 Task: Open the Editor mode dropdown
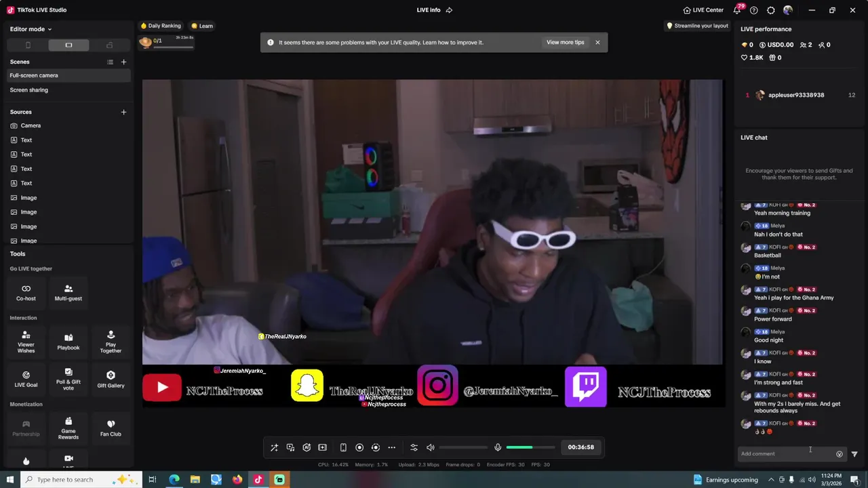pos(31,29)
